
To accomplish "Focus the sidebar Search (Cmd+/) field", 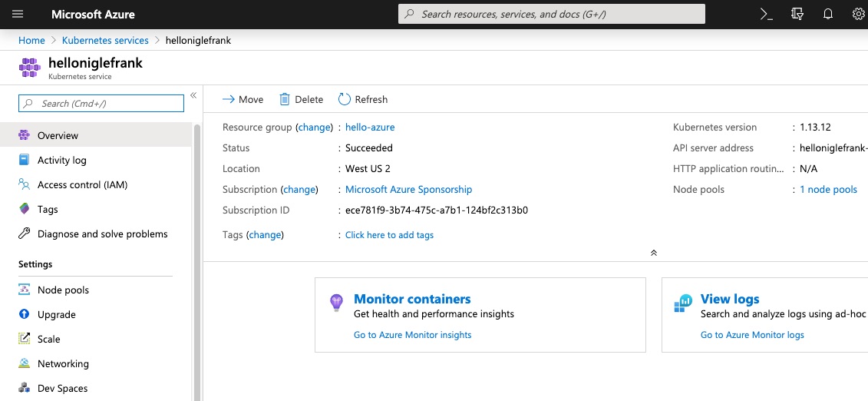I will click(101, 104).
